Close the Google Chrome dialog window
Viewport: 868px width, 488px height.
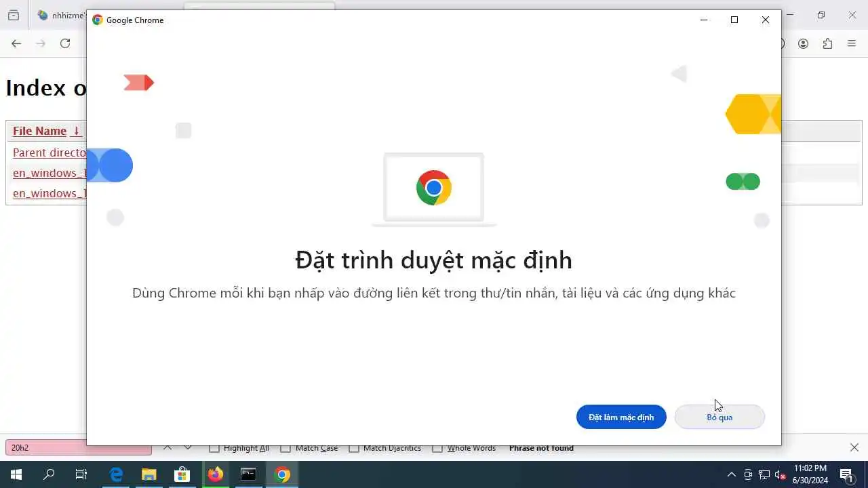pyautogui.click(x=766, y=20)
